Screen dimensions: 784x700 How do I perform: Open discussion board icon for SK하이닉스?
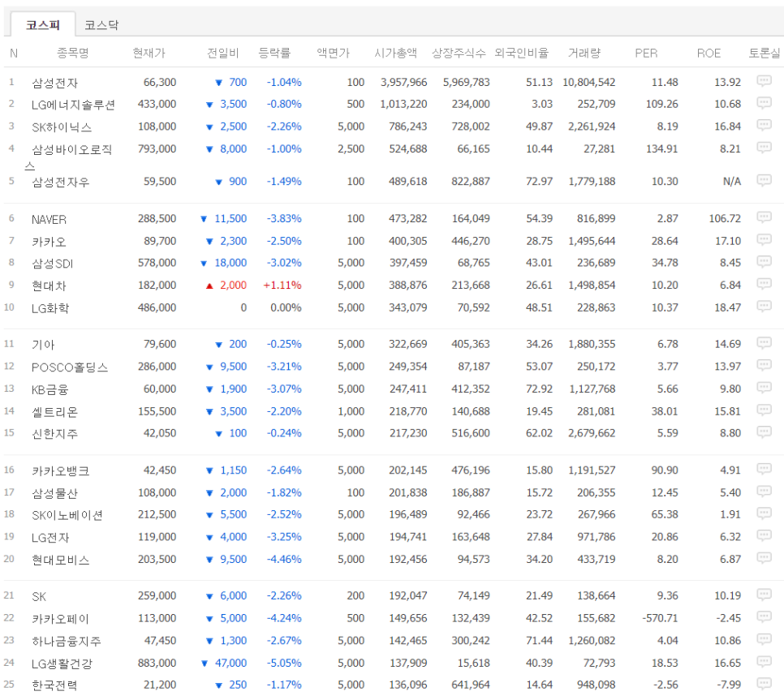(764, 125)
